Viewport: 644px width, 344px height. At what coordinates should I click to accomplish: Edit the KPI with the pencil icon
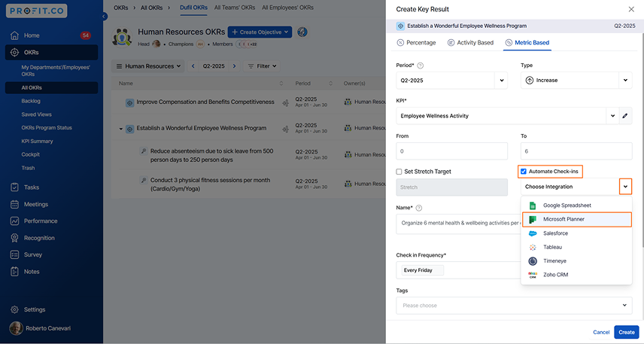tap(624, 116)
